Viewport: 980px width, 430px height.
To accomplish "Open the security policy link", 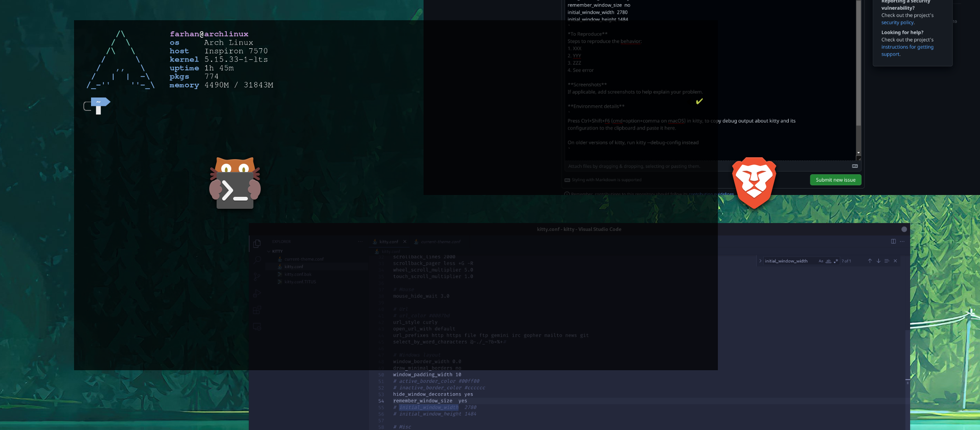I will [x=898, y=23].
